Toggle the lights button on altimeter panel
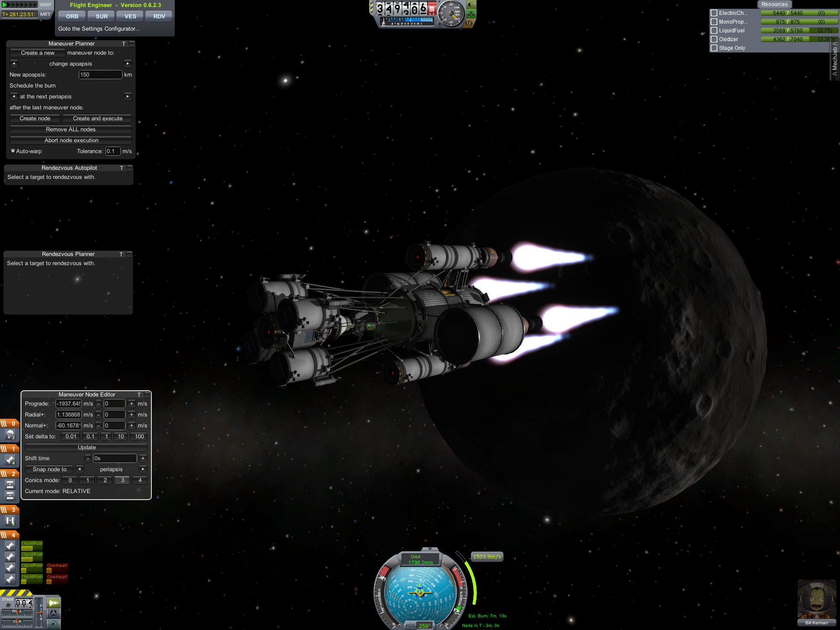Image resolution: width=840 pixels, height=630 pixels. (471, 5)
